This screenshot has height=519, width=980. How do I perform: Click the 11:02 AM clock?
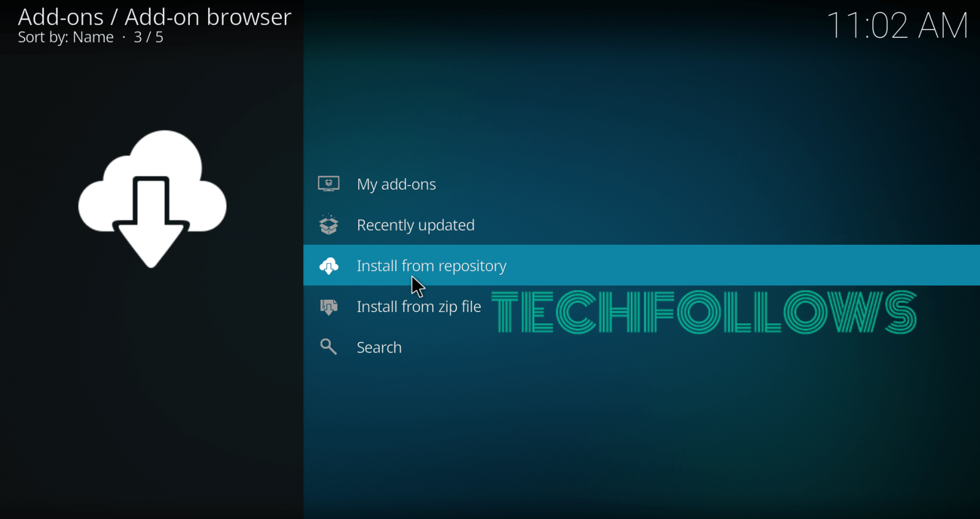[x=897, y=26]
